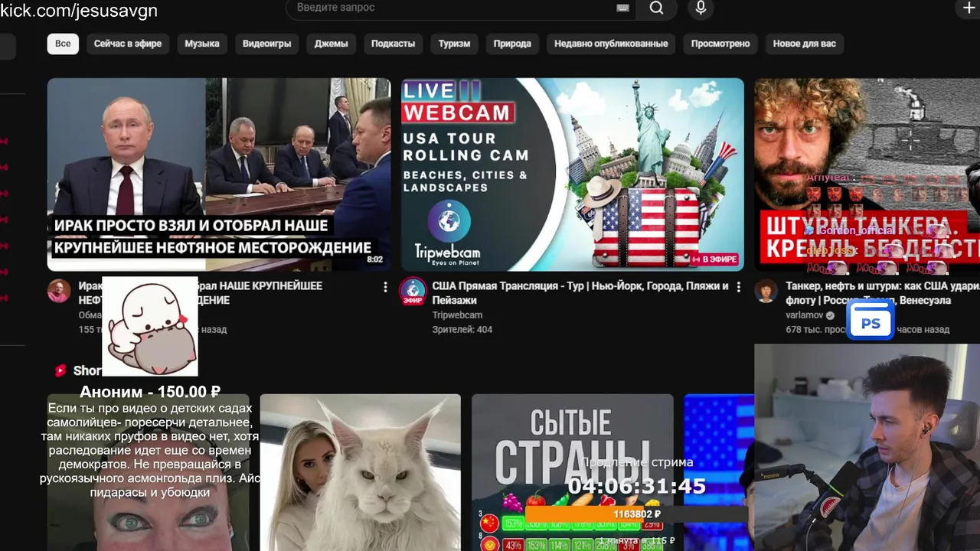980x551 pixels.
Task: Click the kick.com/jesusavgn text
Action: click(x=79, y=10)
